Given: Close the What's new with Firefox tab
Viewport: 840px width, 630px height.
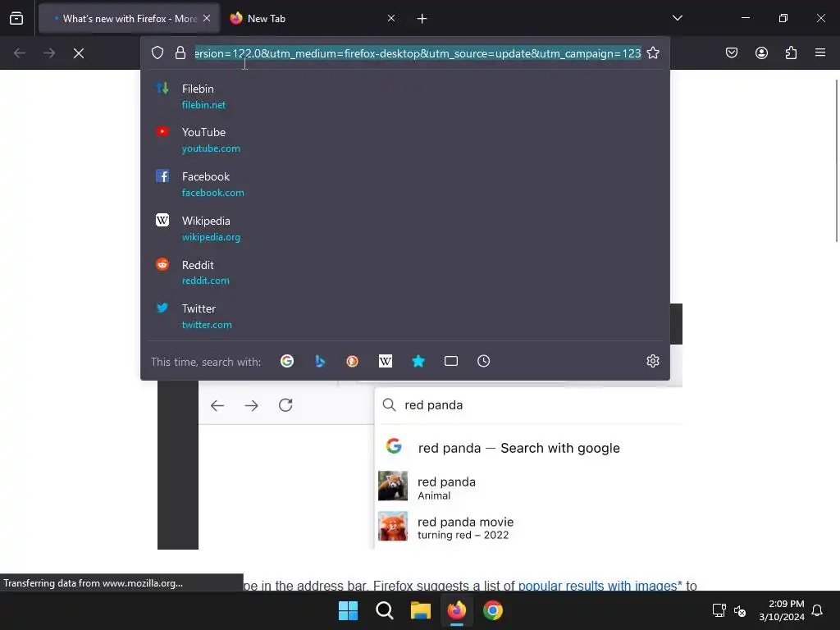Looking at the screenshot, I should pos(207,18).
